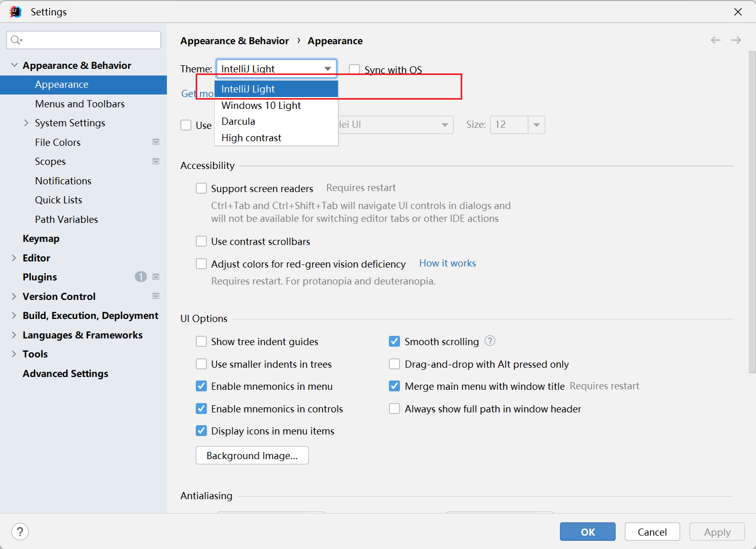Click the back navigation arrow
The image size is (756, 549).
[x=715, y=40]
